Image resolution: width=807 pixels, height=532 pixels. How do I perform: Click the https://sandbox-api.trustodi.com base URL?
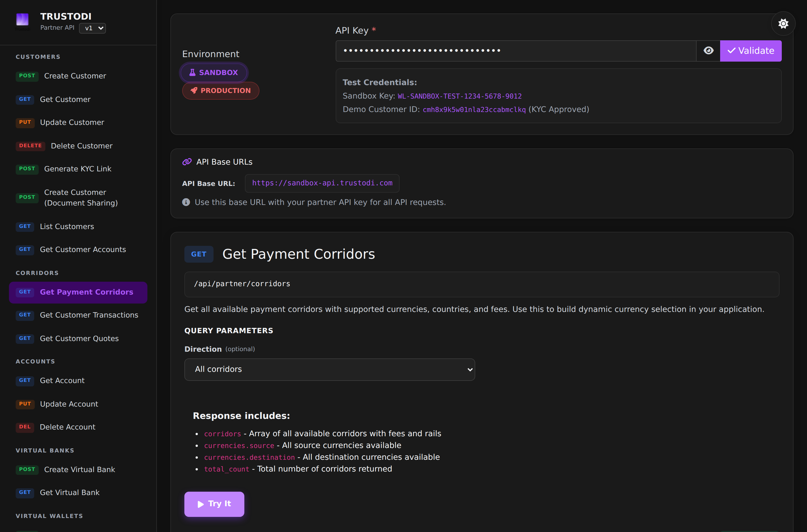click(x=322, y=183)
